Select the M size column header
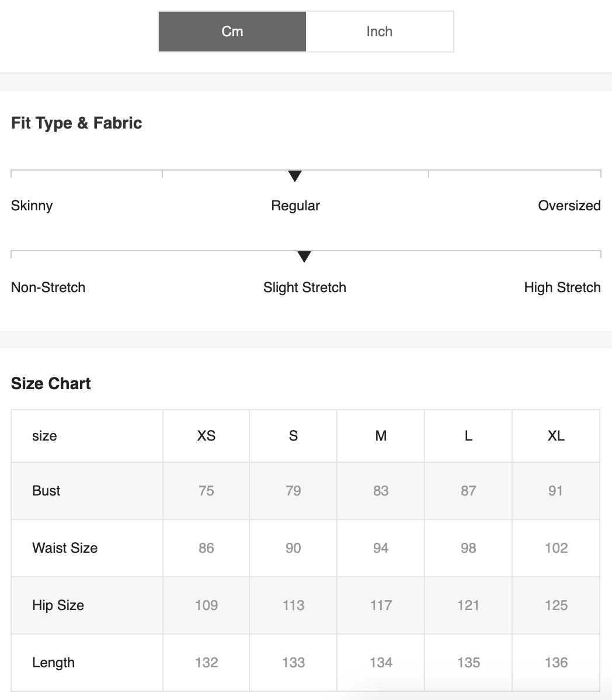 click(x=381, y=436)
